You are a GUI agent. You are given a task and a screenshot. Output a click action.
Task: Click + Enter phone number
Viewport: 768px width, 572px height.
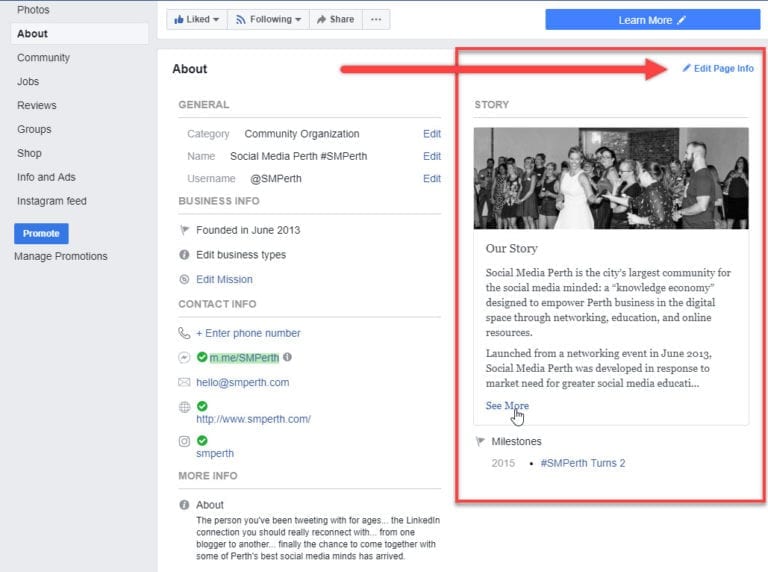[x=248, y=333]
